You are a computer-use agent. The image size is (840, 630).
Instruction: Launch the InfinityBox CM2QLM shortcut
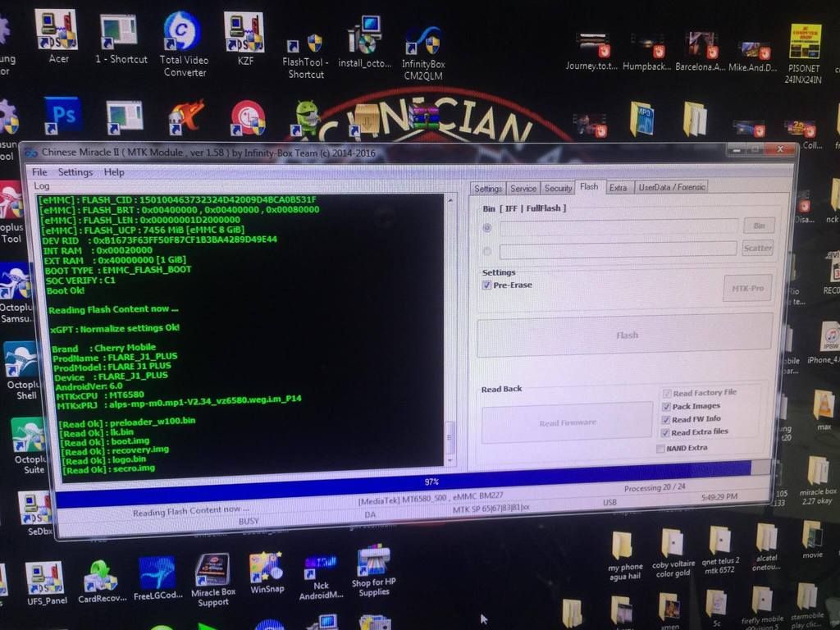click(x=422, y=40)
